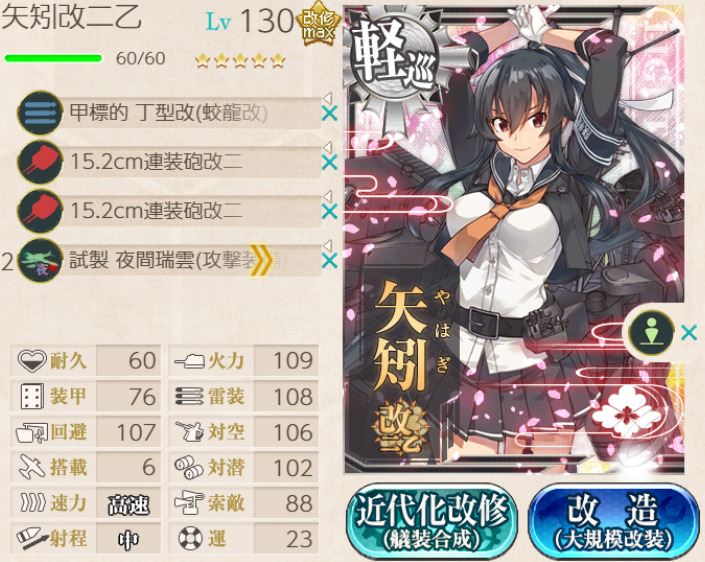Remove the 試製 夜間瑞雲 equipment
Image resolution: width=705 pixels, height=562 pixels.
(330, 261)
